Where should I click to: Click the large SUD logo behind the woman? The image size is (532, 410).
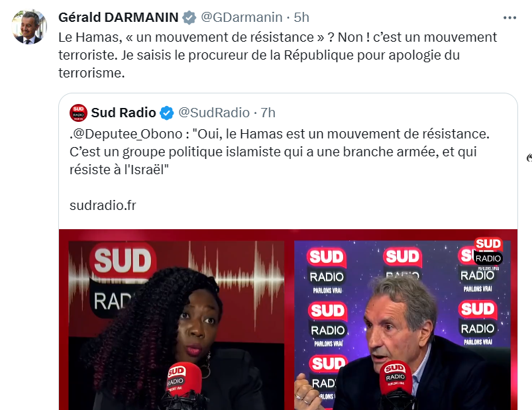coord(122,260)
